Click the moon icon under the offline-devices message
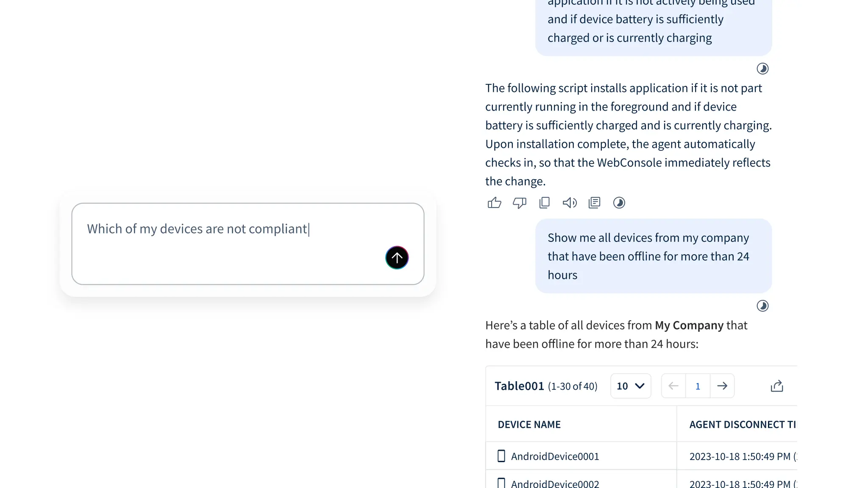Screen dimensions: 868x488 (762, 306)
